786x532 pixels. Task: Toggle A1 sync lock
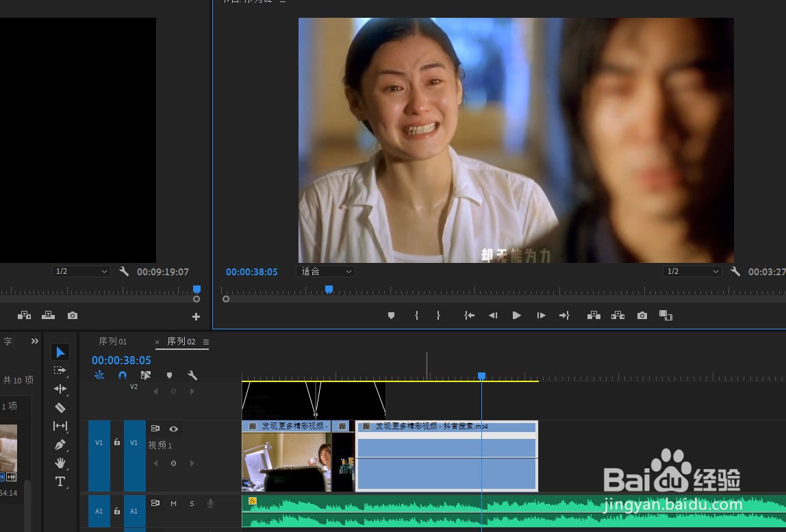(155, 503)
